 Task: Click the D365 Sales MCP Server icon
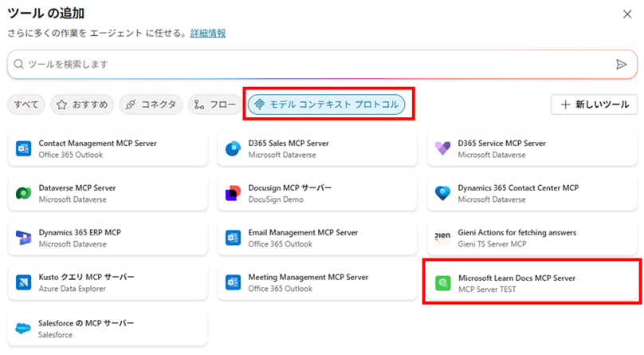pos(233,148)
